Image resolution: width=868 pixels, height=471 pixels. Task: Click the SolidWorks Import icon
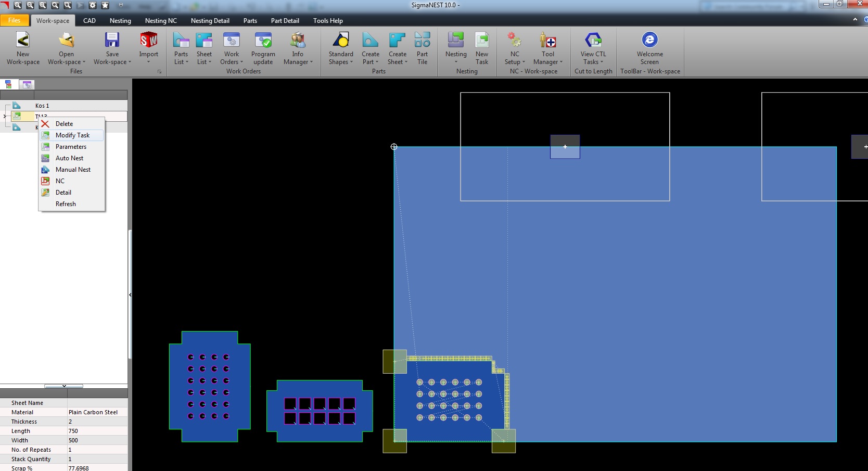148,41
